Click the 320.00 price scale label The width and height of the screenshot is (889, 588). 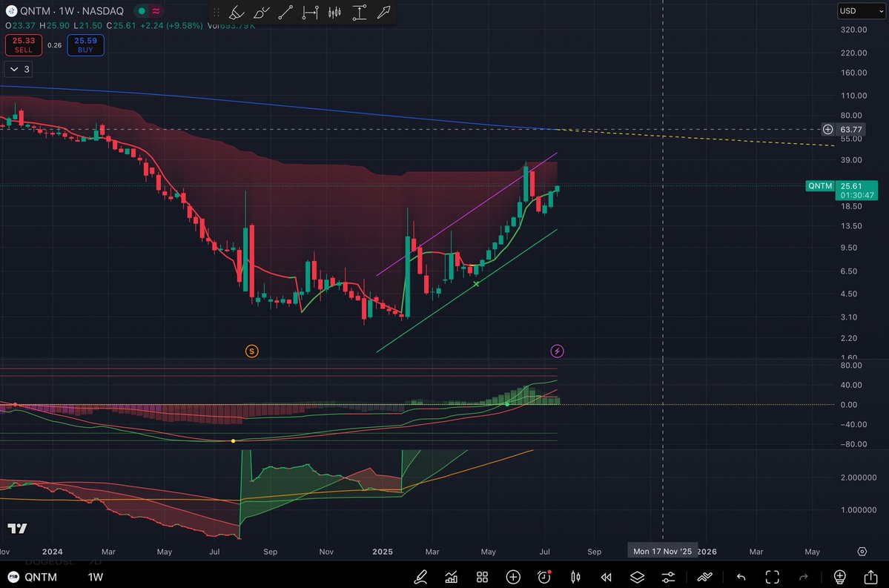[x=854, y=30]
